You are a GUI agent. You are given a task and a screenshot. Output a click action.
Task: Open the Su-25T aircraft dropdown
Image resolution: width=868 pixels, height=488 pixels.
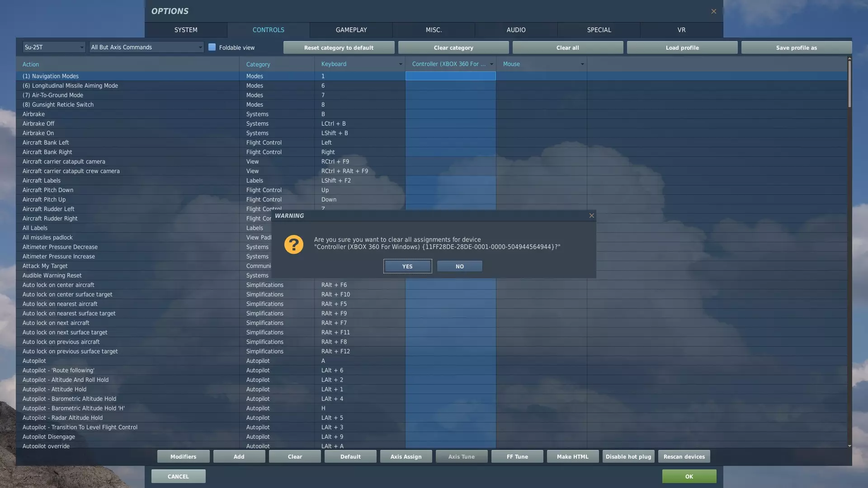coord(54,47)
